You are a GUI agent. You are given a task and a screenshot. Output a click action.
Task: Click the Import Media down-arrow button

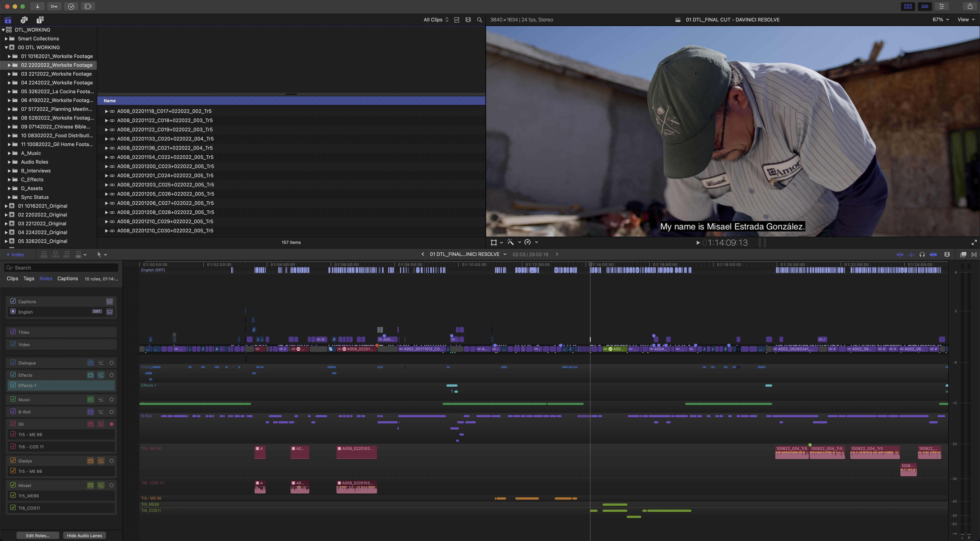37,7
